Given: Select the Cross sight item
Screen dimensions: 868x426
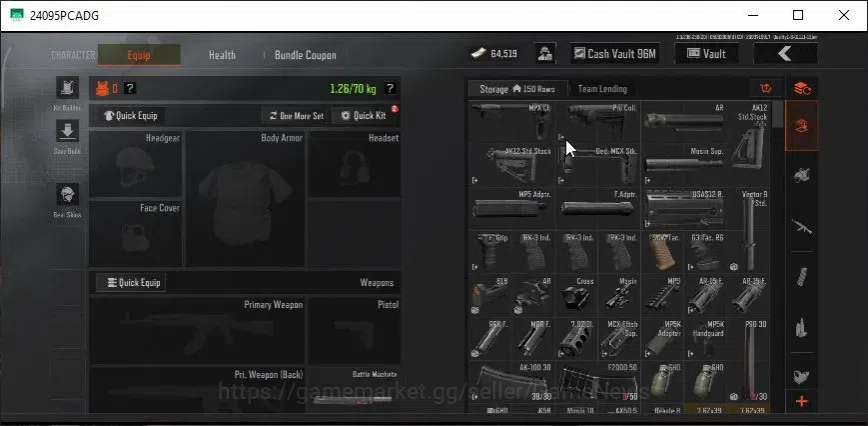Looking at the screenshot, I should coord(577,296).
